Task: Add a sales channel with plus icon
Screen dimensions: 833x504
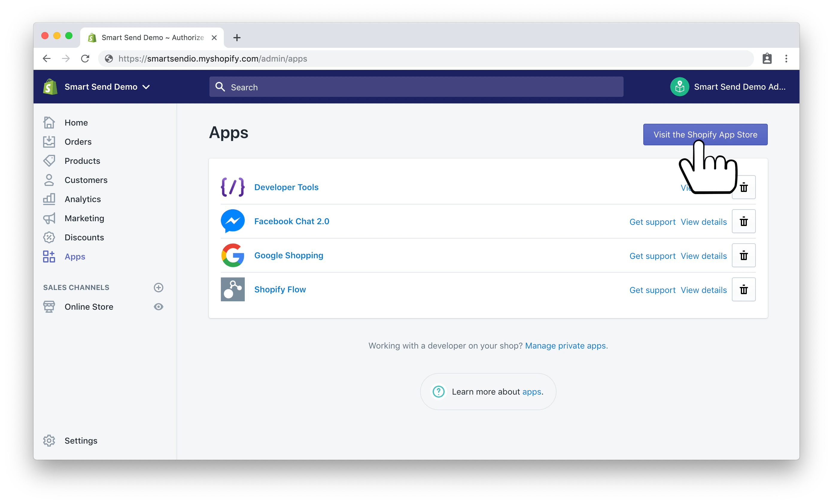Action: tap(159, 288)
